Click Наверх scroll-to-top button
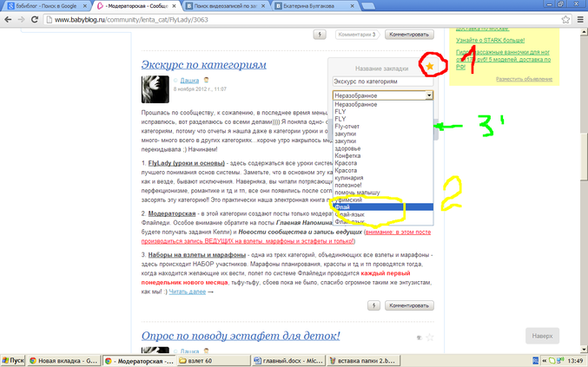 [543, 336]
